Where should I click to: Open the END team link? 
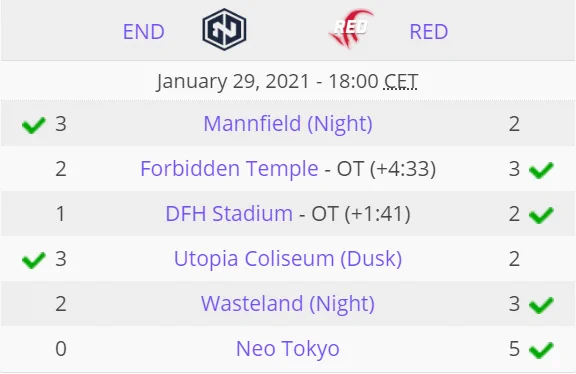tap(143, 32)
